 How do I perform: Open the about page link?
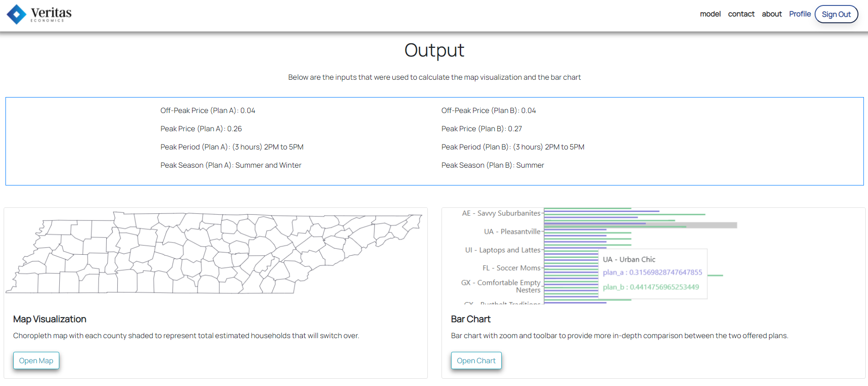[772, 14]
